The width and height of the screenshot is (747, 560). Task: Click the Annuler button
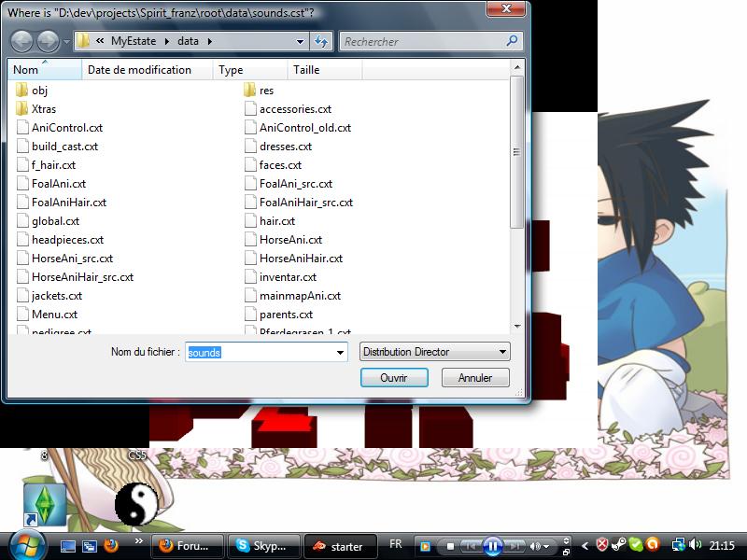click(475, 378)
